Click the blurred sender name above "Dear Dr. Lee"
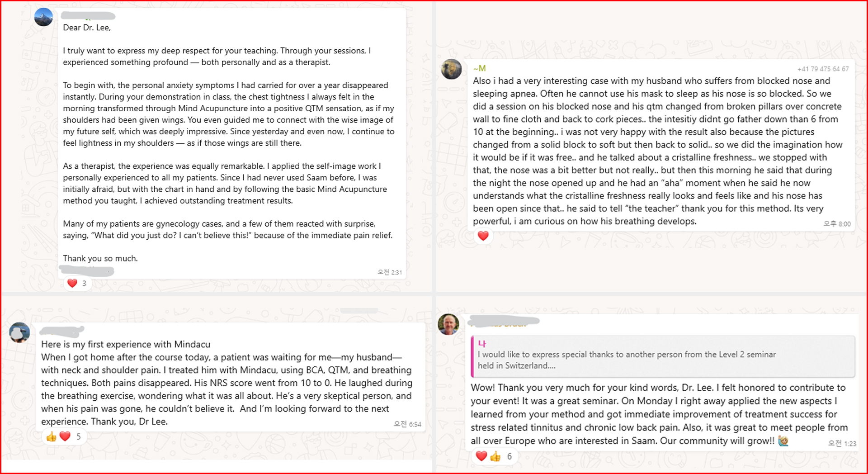 point(88,16)
